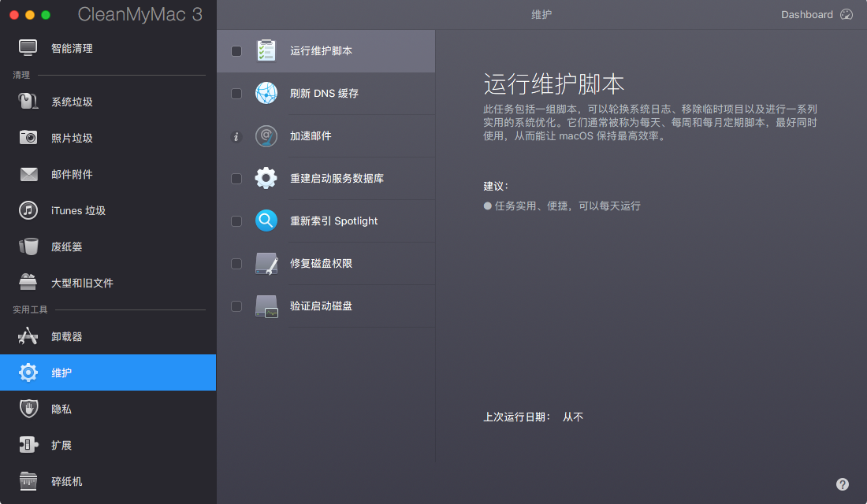Click the Mail Attachments (邮件附件) envelope icon
This screenshot has width=867, height=504.
pyautogui.click(x=28, y=174)
